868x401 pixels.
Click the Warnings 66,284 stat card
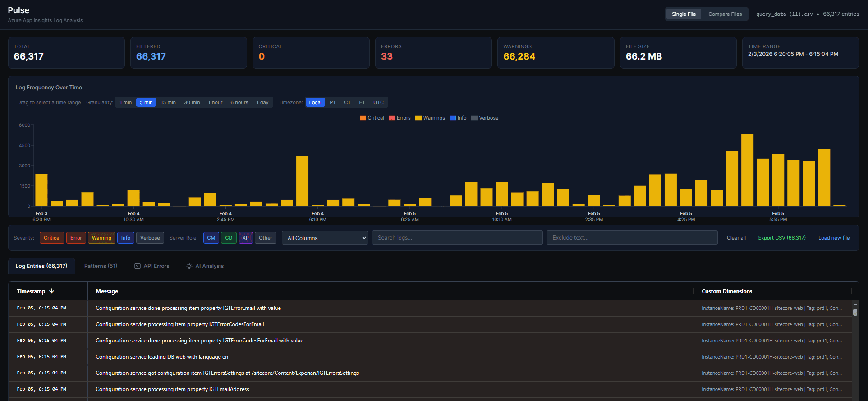[x=556, y=53]
